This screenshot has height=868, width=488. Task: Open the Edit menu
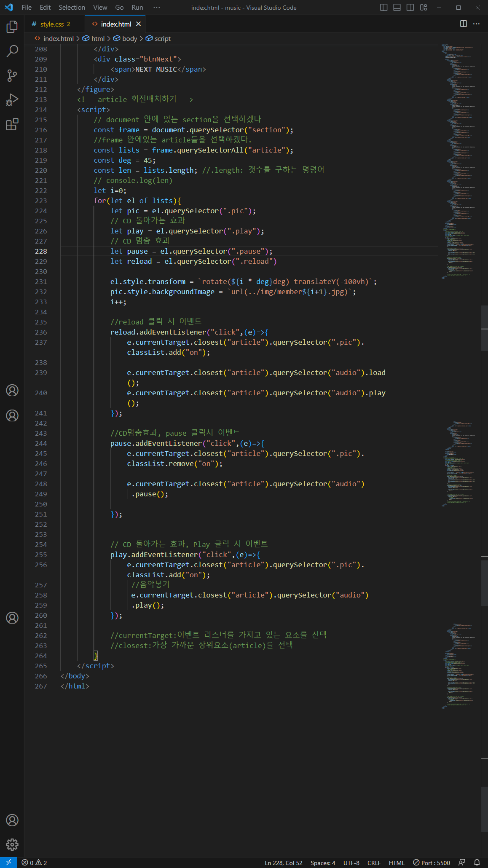45,8
